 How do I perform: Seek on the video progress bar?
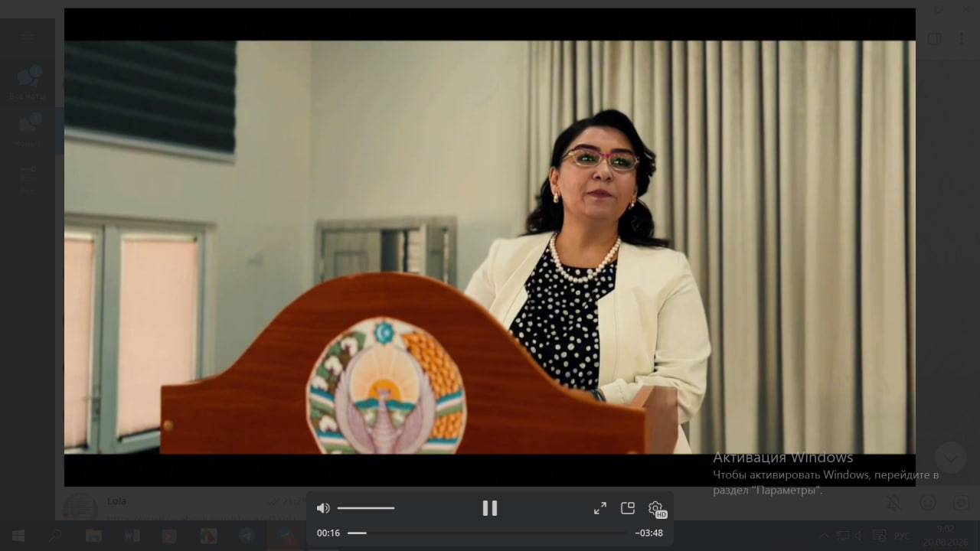click(487, 533)
